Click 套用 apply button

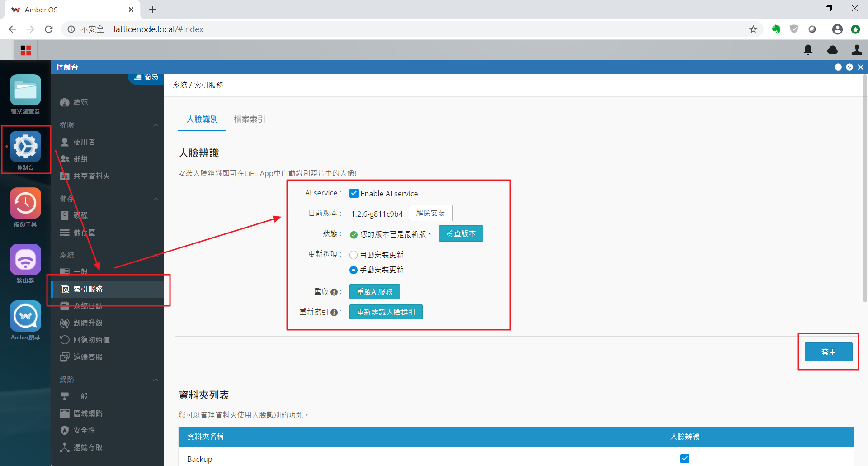point(828,352)
